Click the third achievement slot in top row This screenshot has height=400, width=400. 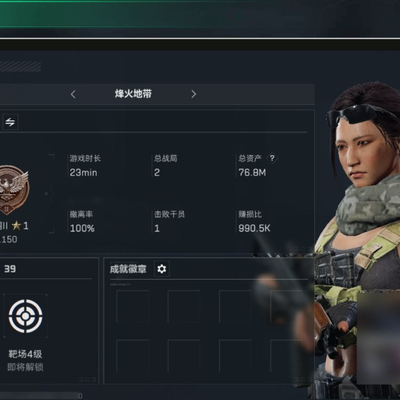pos(235,307)
